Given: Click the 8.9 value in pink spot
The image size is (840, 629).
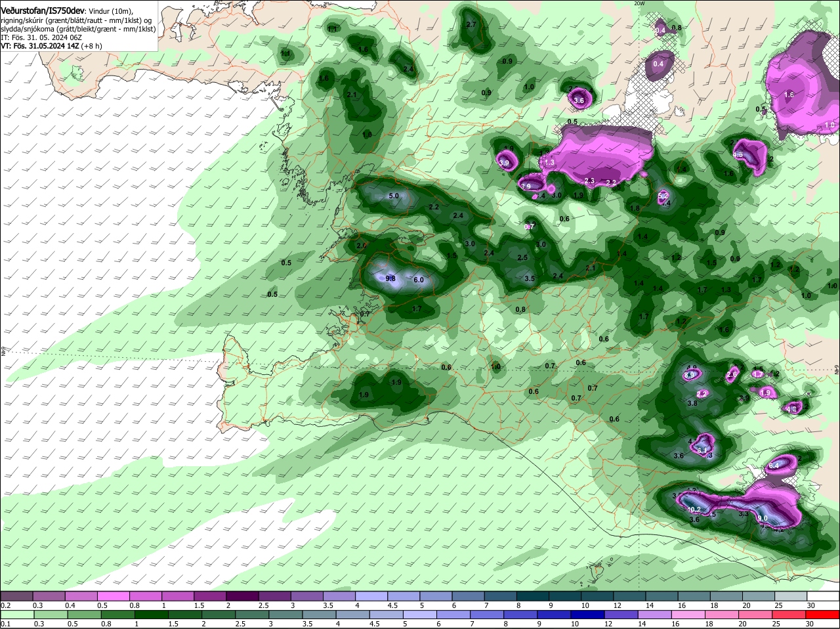Looking at the screenshot, I should point(689,375).
